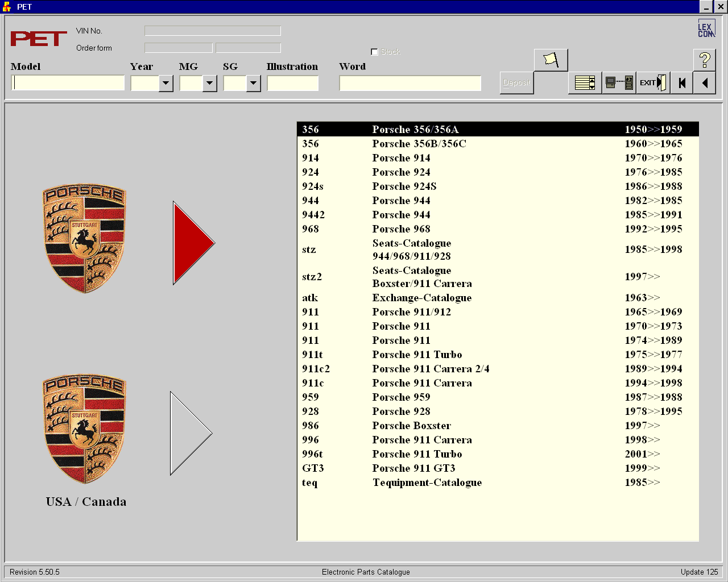Select row Porsche 356B/356C
Image resolution: width=728 pixels, height=582 pixels.
click(x=498, y=144)
